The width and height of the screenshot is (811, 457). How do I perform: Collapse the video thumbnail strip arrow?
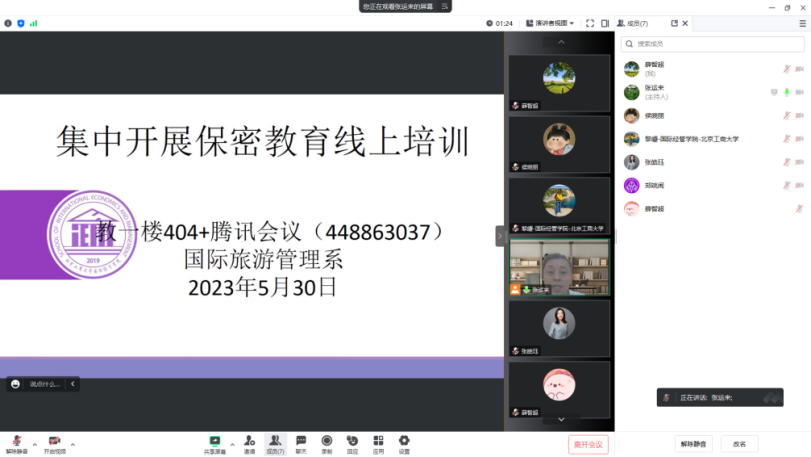coord(501,236)
